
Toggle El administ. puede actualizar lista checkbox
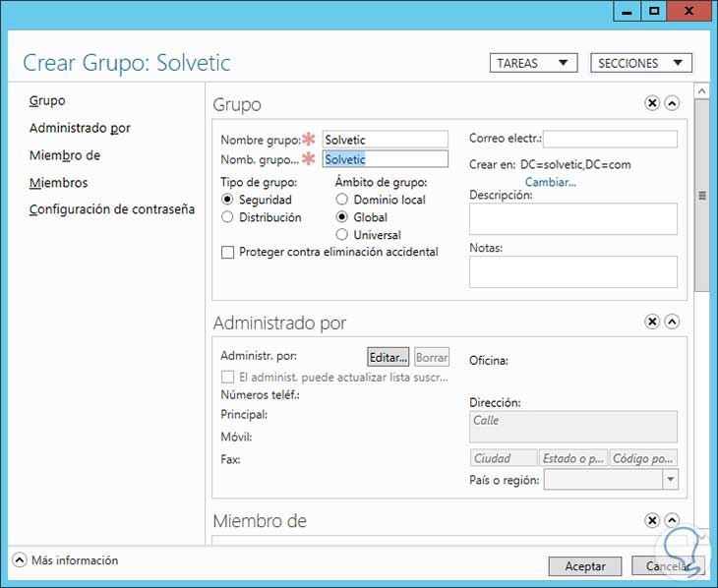(227, 378)
